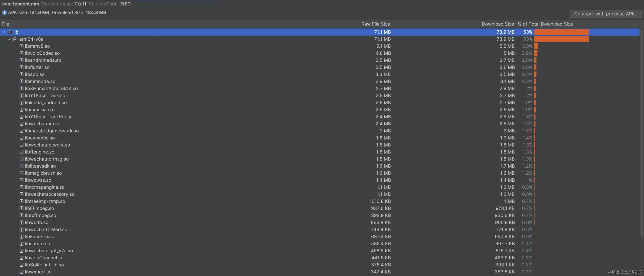
Task: Click the file icon for libmmv8.so
Action: pyautogui.click(x=22, y=46)
